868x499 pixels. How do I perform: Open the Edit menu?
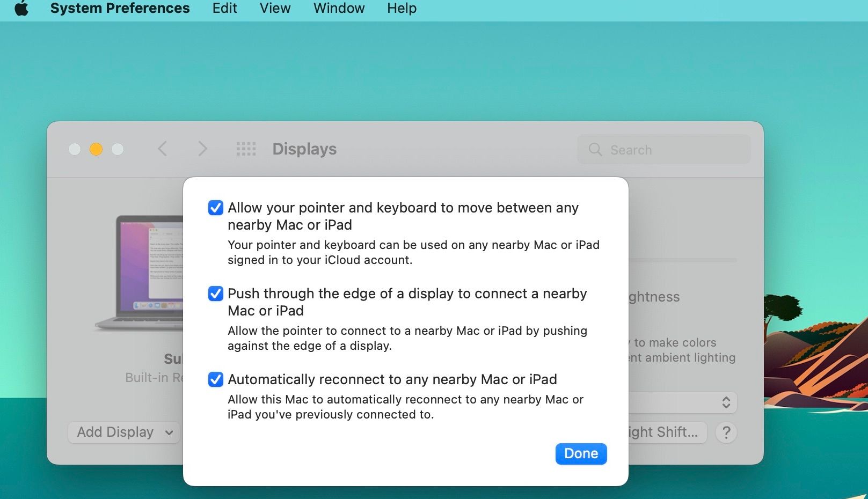224,9
